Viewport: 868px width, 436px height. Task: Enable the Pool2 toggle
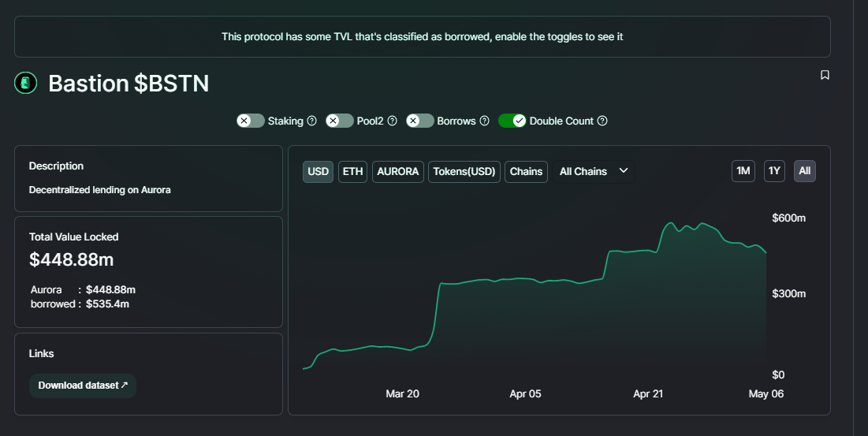coord(339,121)
